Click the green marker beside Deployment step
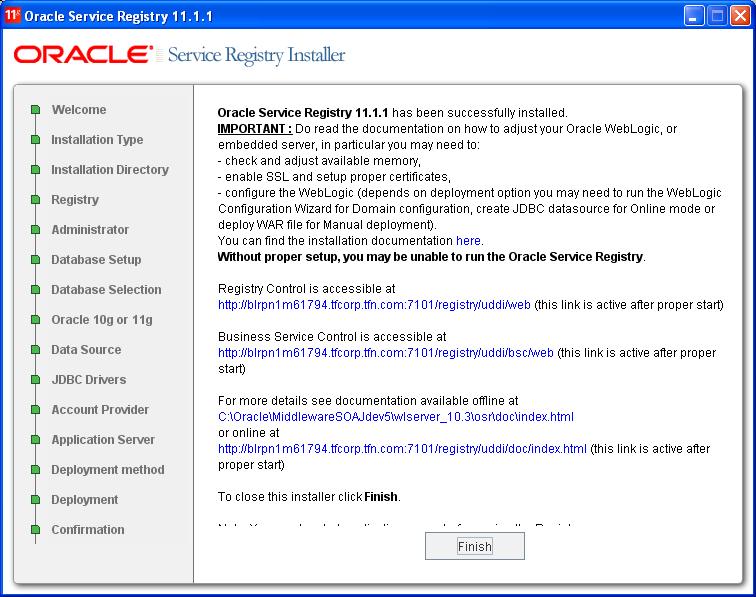Viewport: 756px width, 597px height. [x=35, y=499]
